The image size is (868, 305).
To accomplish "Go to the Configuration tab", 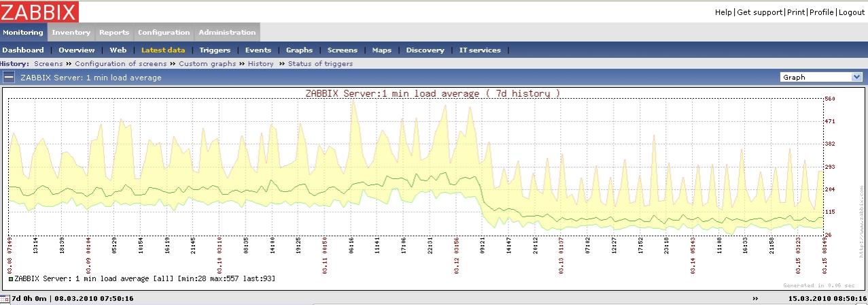I will [164, 33].
